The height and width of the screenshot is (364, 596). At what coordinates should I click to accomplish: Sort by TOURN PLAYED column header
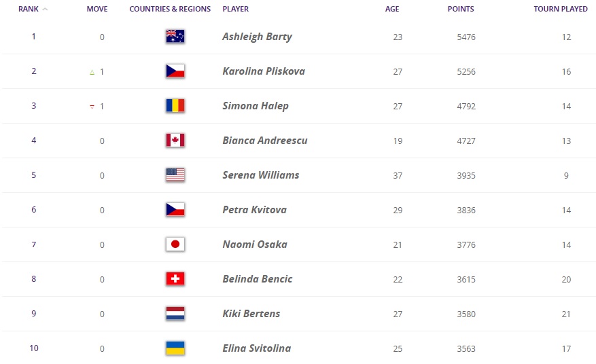click(x=561, y=9)
